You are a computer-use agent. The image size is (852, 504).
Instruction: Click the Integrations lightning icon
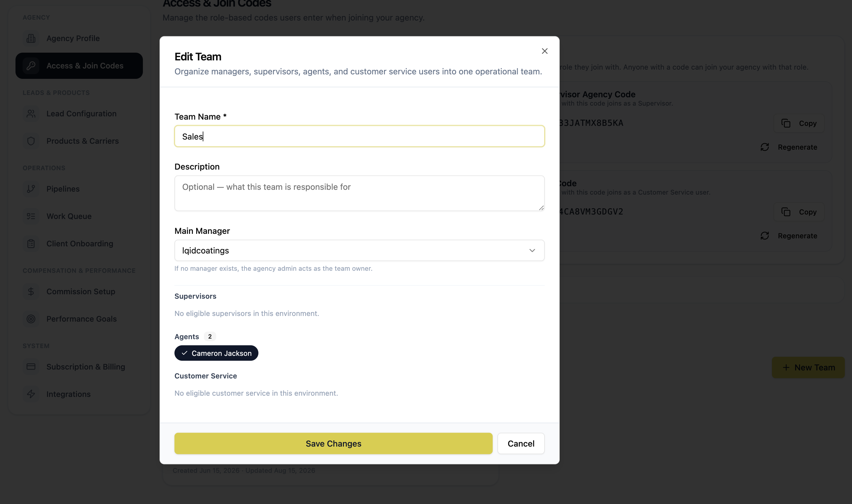point(31,394)
